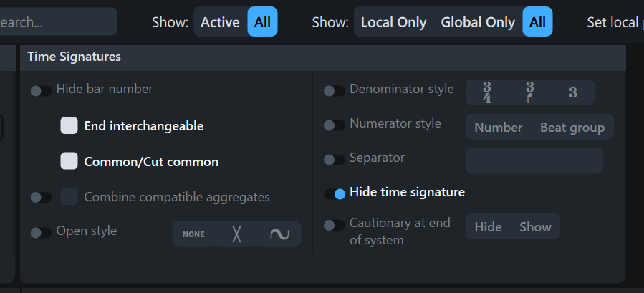Disable the Hide time signature switch
644x293 pixels.
click(335, 193)
